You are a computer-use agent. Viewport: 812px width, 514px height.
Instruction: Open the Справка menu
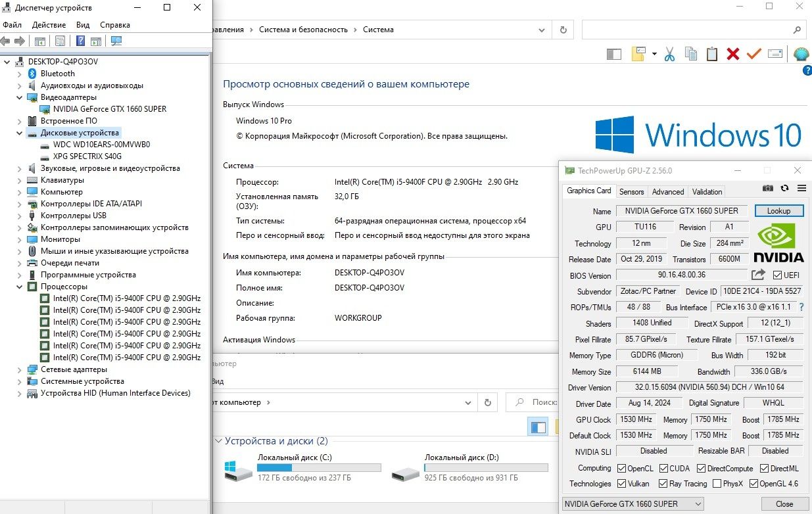click(x=115, y=25)
